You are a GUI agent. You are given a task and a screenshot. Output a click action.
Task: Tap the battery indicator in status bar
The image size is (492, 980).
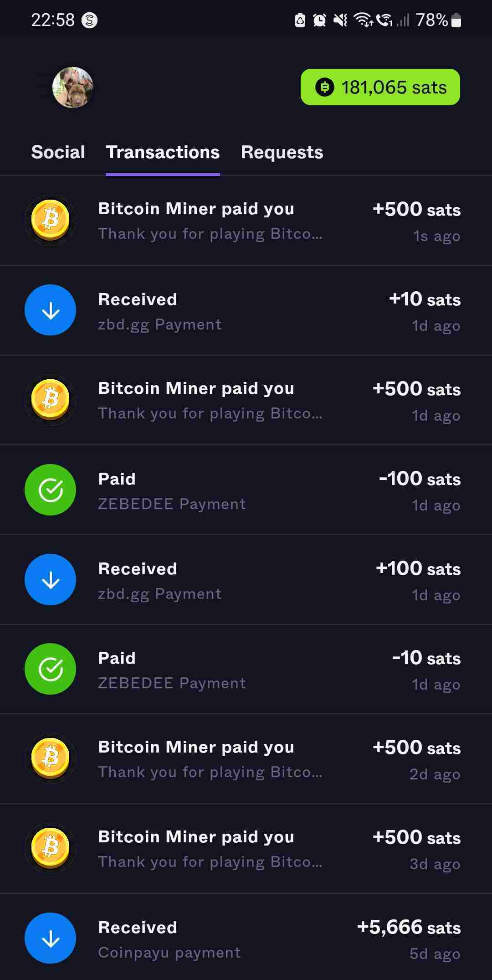click(x=456, y=20)
